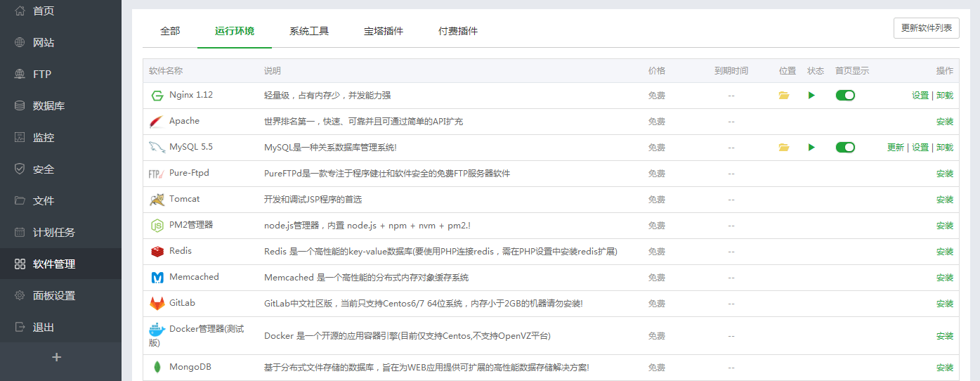Viewport: 980px width, 381px height.
Task: Click the MySQL running status play icon
Action: click(811, 148)
